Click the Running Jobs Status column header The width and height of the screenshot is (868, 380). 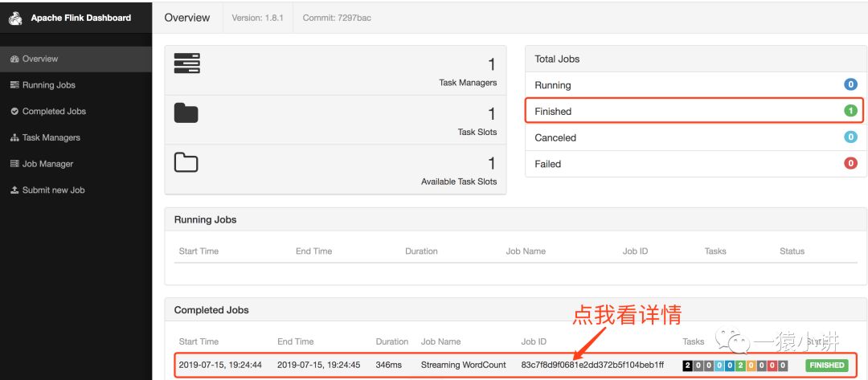pyautogui.click(x=792, y=251)
